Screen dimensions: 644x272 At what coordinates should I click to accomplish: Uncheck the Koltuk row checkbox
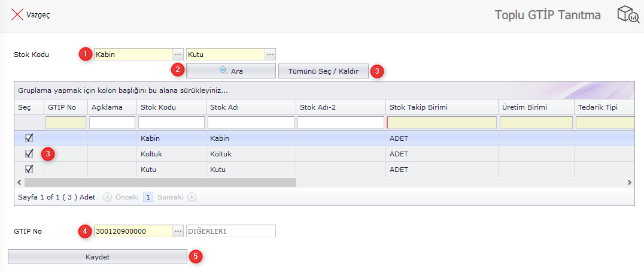click(29, 153)
